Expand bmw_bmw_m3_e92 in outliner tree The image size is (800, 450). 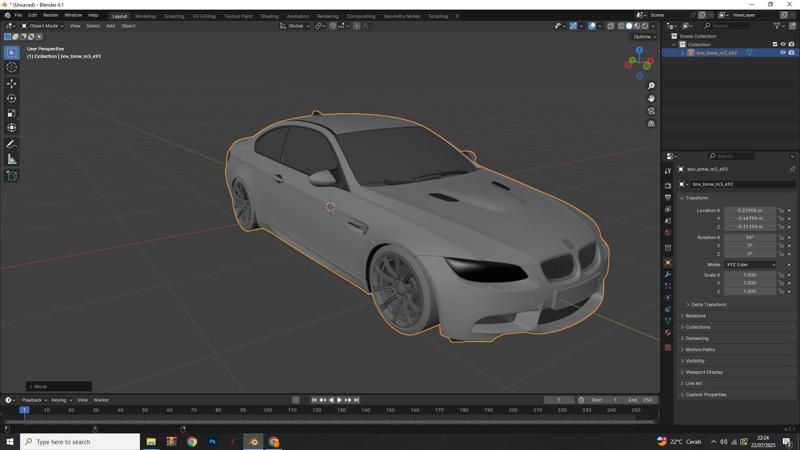(683, 53)
